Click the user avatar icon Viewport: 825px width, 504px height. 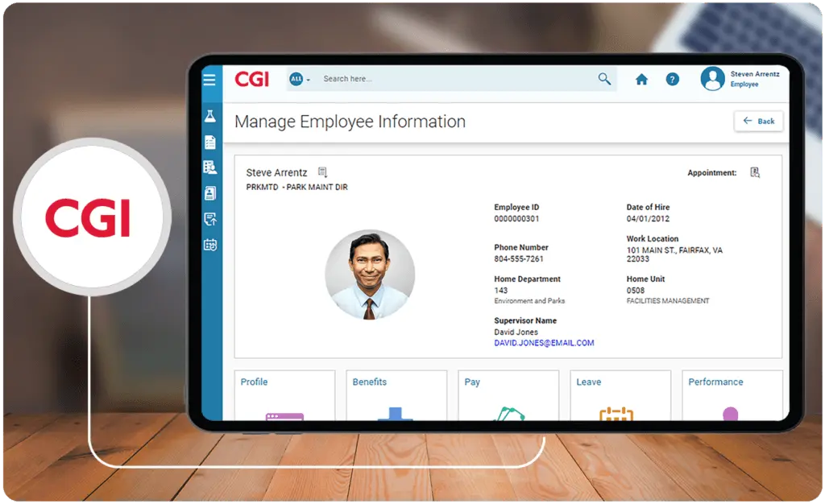click(712, 79)
